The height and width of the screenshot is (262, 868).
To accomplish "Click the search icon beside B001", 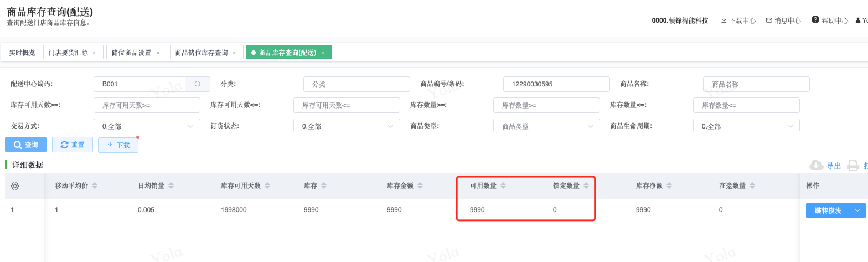I will 198,84.
